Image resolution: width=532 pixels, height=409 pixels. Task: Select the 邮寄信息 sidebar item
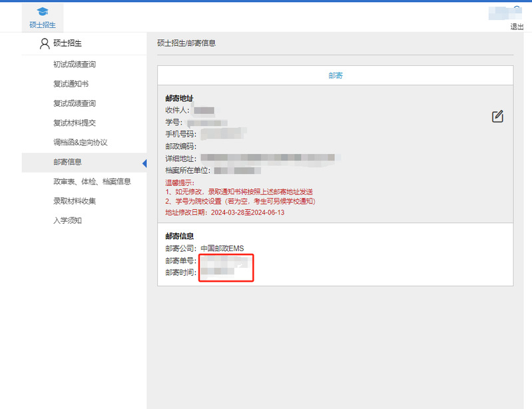[x=68, y=162]
